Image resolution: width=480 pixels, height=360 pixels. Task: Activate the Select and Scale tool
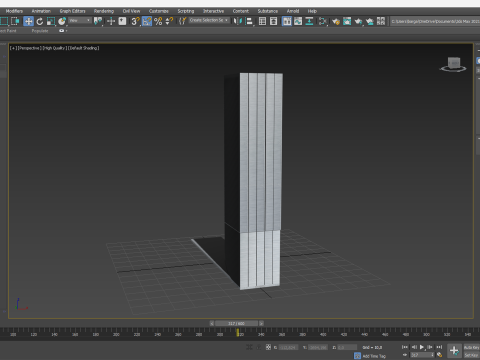(x=51, y=21)
